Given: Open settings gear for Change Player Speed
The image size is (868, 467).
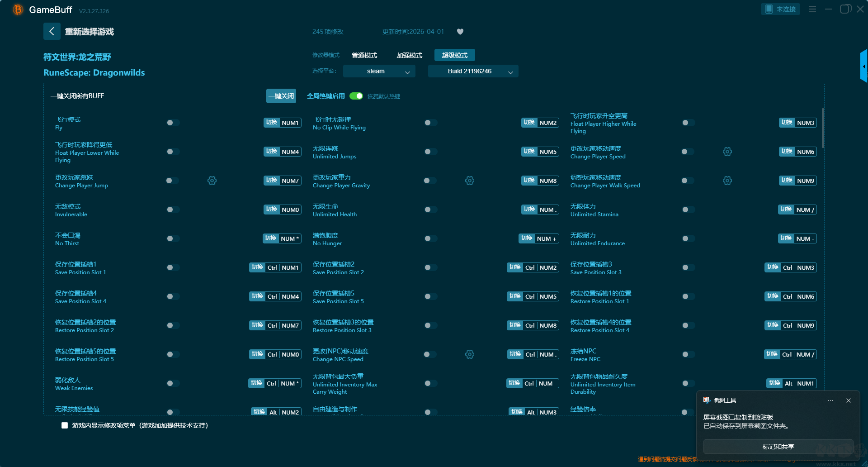Looking at the screenshot, I should [727, 152].
